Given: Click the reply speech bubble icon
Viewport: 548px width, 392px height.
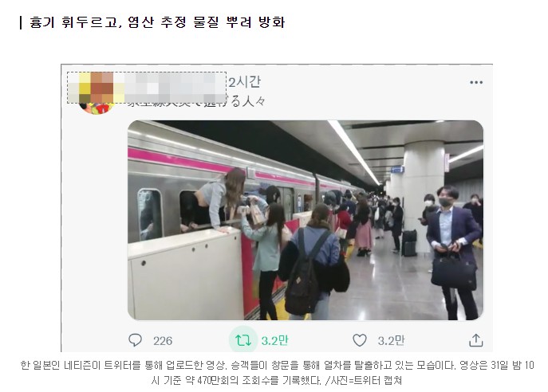Looking at the screenshot, I should pyautogui.click(x=135, y=340).
